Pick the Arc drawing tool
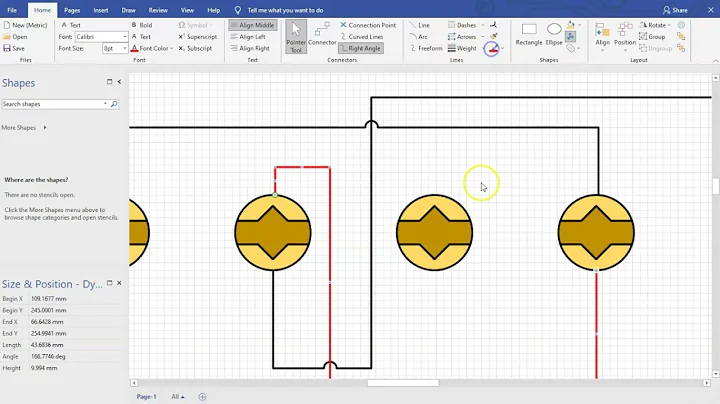 pyautogui.click(x=418, y=37)
